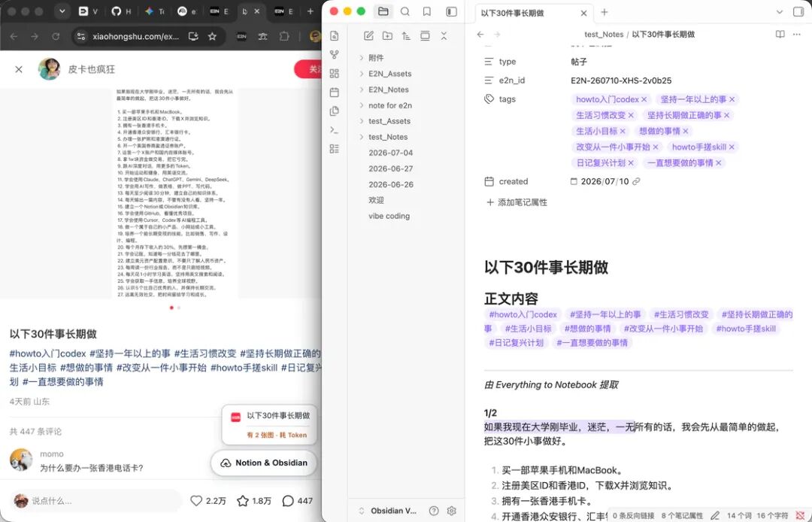Toggle the Obsidian right sidebar
Screen dimensions: 812x522
click(x=798, y=11)
